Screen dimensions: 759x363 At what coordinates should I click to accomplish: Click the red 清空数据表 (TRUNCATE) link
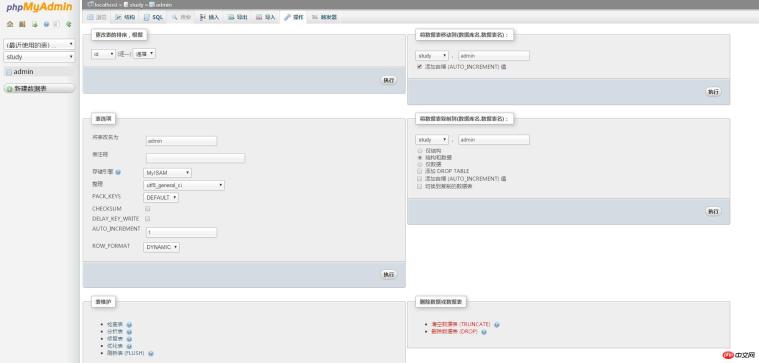click(x=460, y=324)
